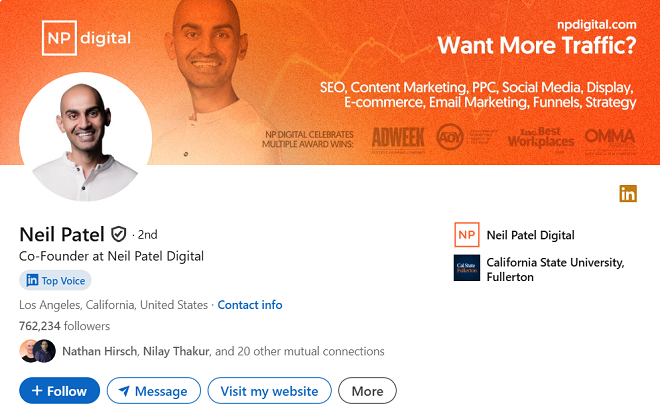Screen dimensions: 660x417
Task: Open the More options menu
Action: click(367, 391)
